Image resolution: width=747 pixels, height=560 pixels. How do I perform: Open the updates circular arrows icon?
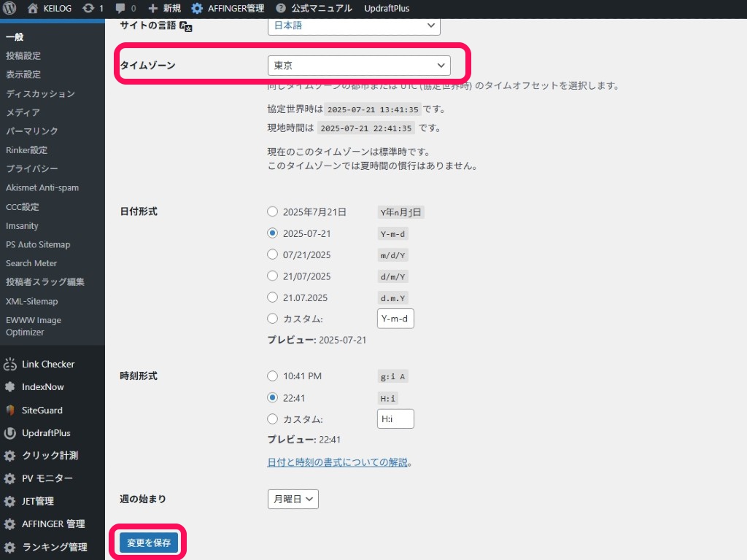[x=88, y=8]
